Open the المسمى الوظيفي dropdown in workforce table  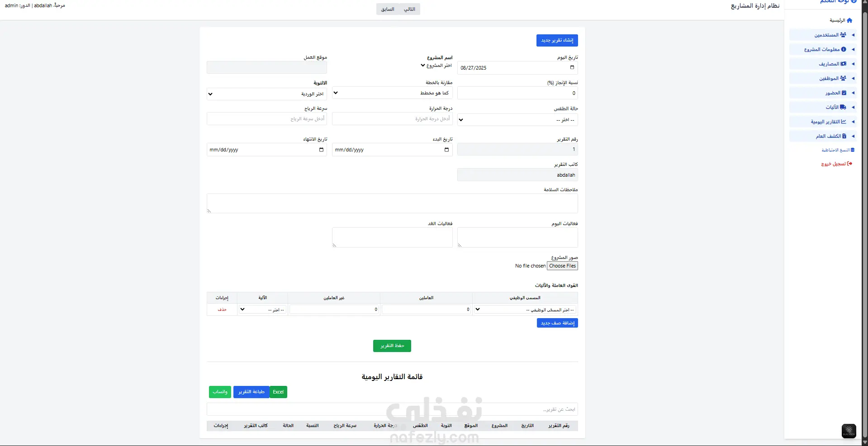click(x=525, y=310)
